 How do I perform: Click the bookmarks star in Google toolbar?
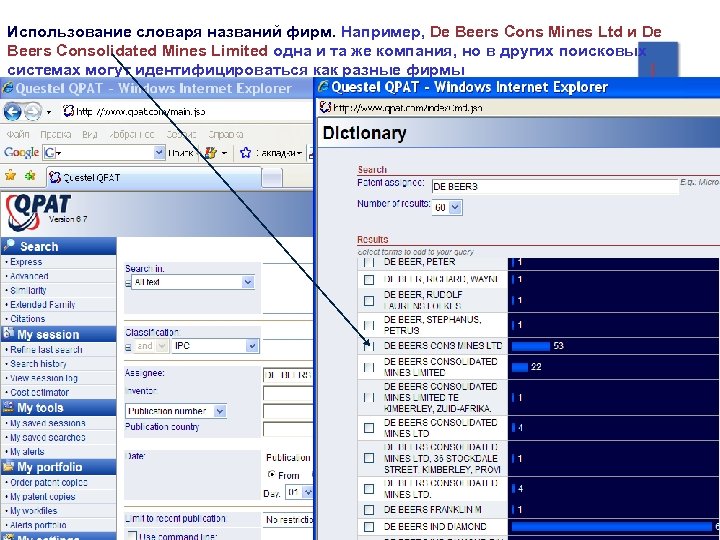[246, 152]
